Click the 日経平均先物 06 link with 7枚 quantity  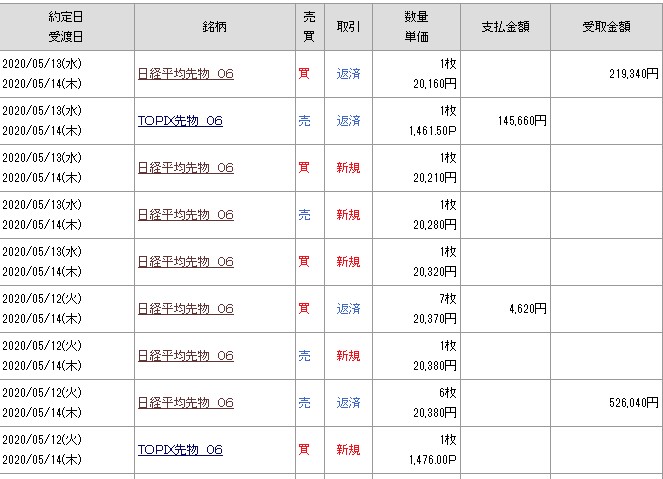[x=185, y=308]
